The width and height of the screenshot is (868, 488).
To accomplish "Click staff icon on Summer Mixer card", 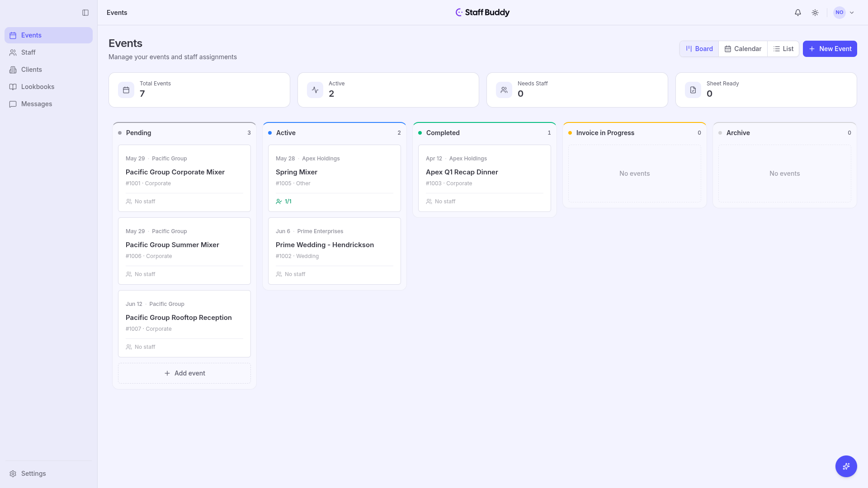I will 129,274.
